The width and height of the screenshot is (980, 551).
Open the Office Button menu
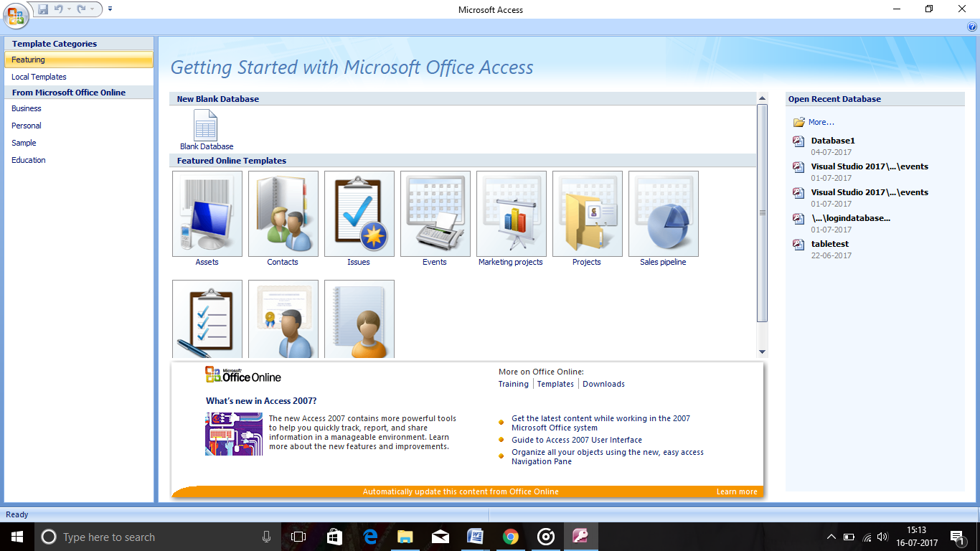coord(16,15)
